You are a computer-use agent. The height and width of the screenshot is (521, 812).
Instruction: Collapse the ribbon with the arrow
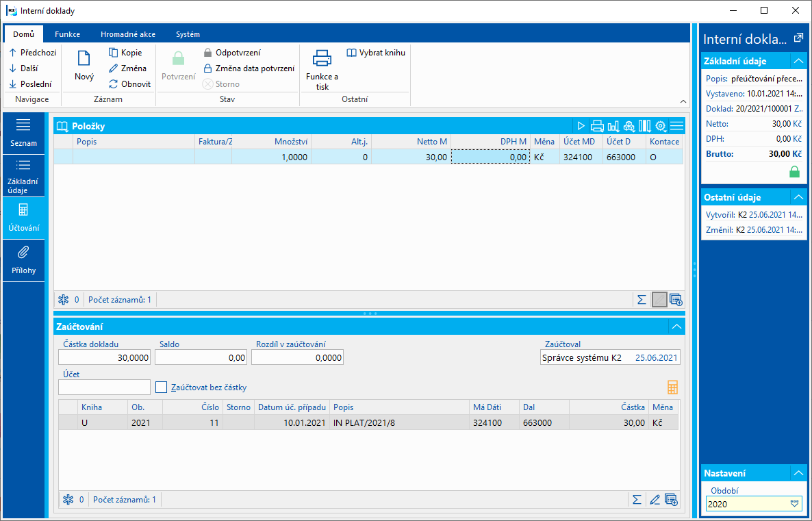pyautogui.click(x=683, y=101)
